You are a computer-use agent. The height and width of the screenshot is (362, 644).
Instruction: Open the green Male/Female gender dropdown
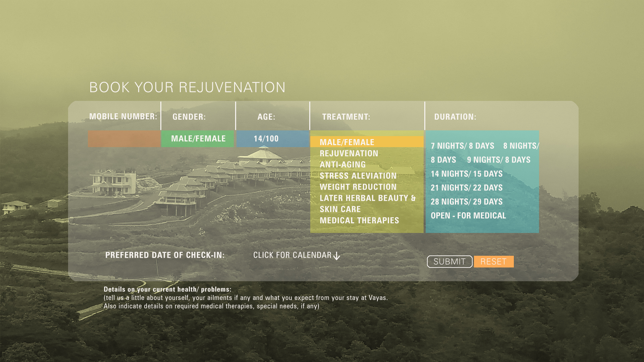coord(198,139)
